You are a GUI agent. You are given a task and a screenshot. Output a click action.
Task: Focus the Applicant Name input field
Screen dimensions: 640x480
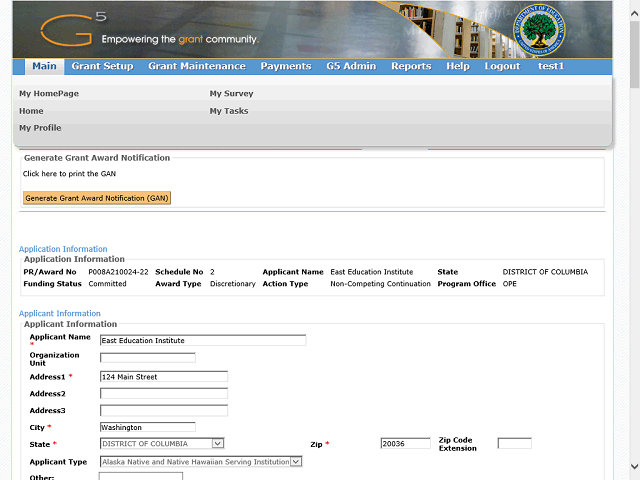(x=203, y=340)
